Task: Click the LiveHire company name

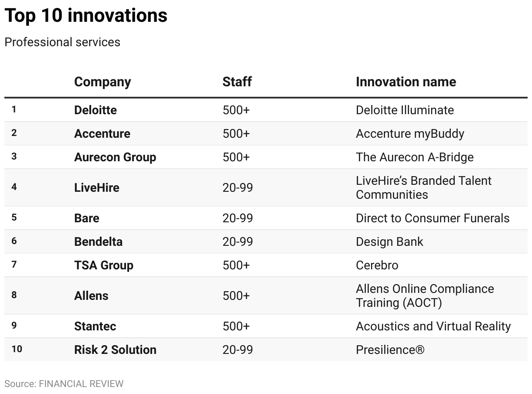Action: tap(97, 187)
